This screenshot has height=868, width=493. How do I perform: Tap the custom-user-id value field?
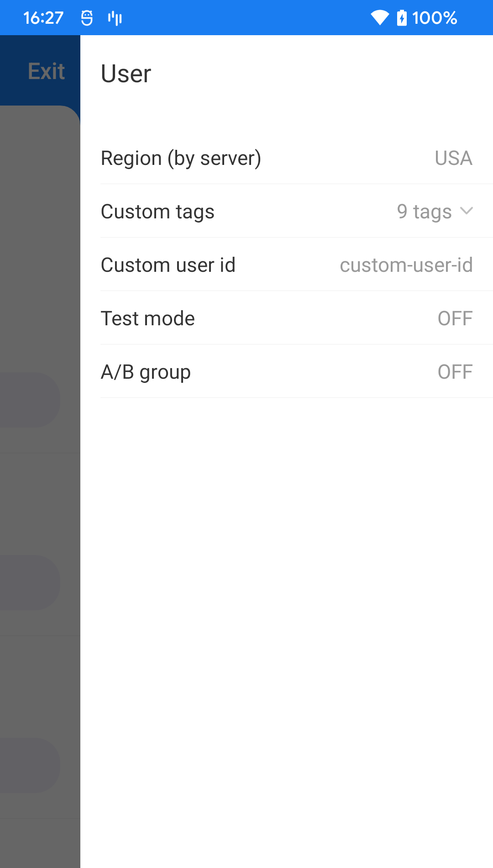coord(406,265)
